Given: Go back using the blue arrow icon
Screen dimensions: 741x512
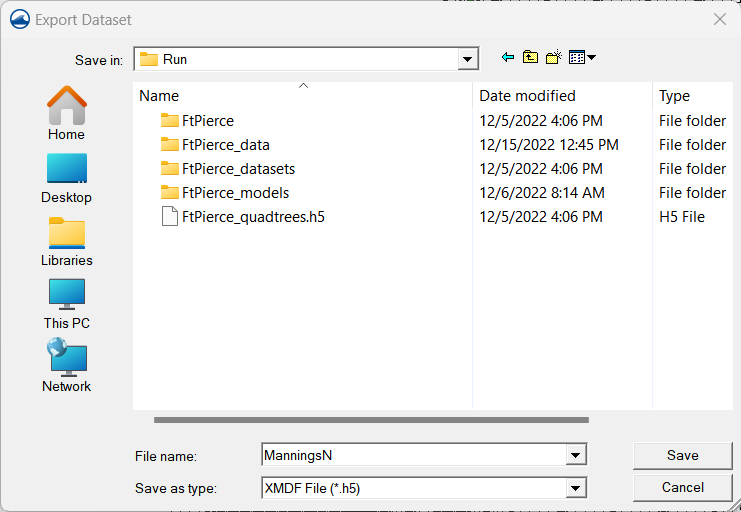Looking at the screenshot, I should [508, 58].
